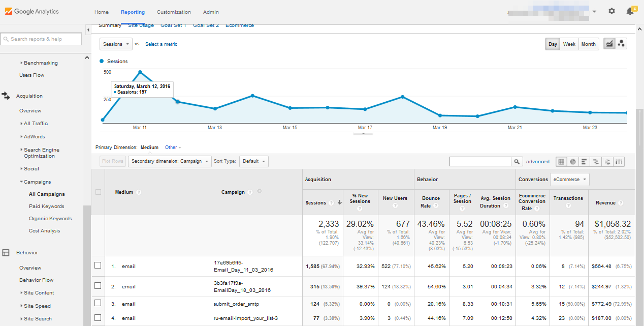Open the Secondary dimension: Campaign dropdown
This screenshot has height=326, width=644.
click(170, 161)
